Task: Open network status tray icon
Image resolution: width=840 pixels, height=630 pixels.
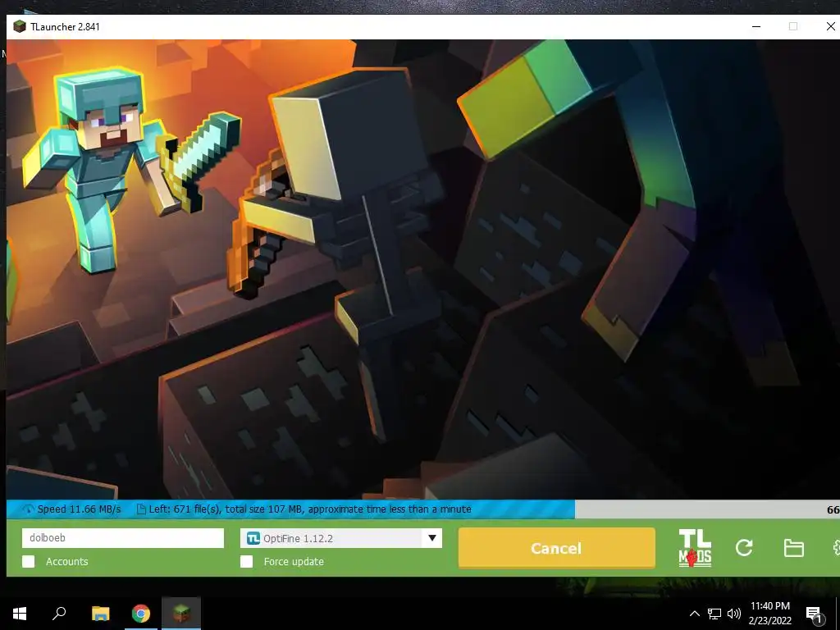Action: [714, 614]
